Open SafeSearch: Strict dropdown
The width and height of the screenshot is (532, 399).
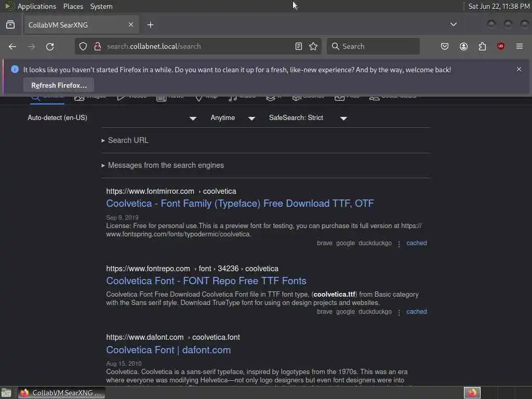(308, 118)
